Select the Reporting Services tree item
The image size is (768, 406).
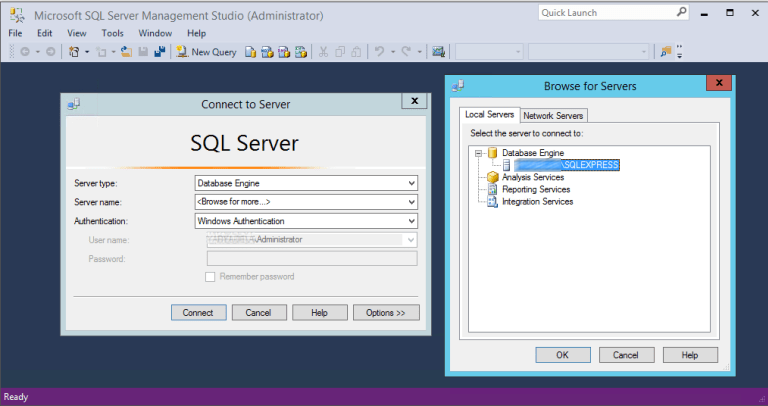click(x=536, y=190)
